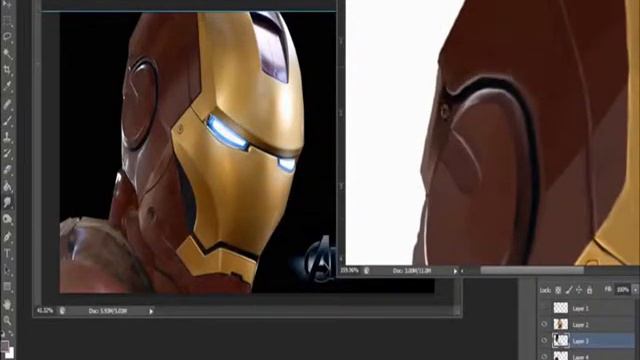Select the Hand tool
Image resolution: width=640 pixels, height=360 pixels.
click(x=7, y=304)
